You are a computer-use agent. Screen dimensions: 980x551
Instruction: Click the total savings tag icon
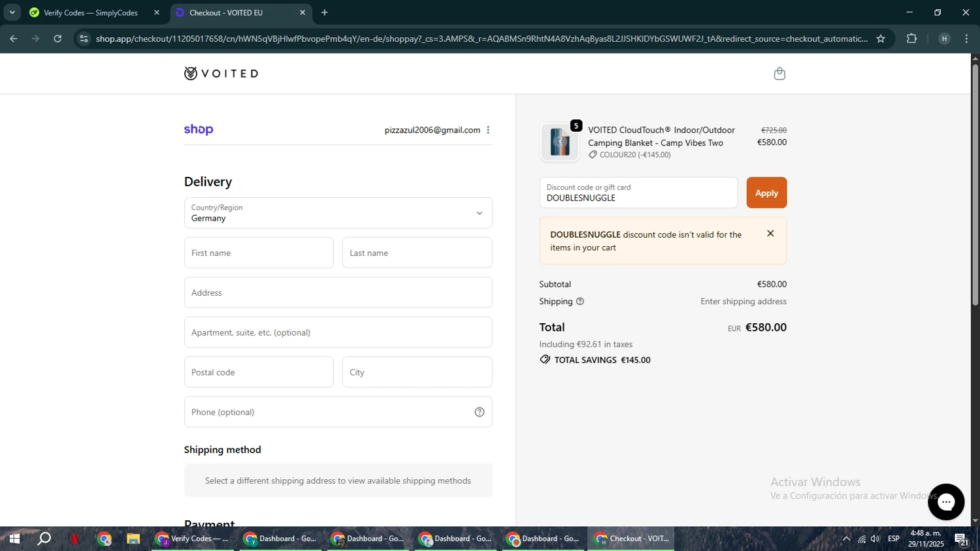coord(545,360)
